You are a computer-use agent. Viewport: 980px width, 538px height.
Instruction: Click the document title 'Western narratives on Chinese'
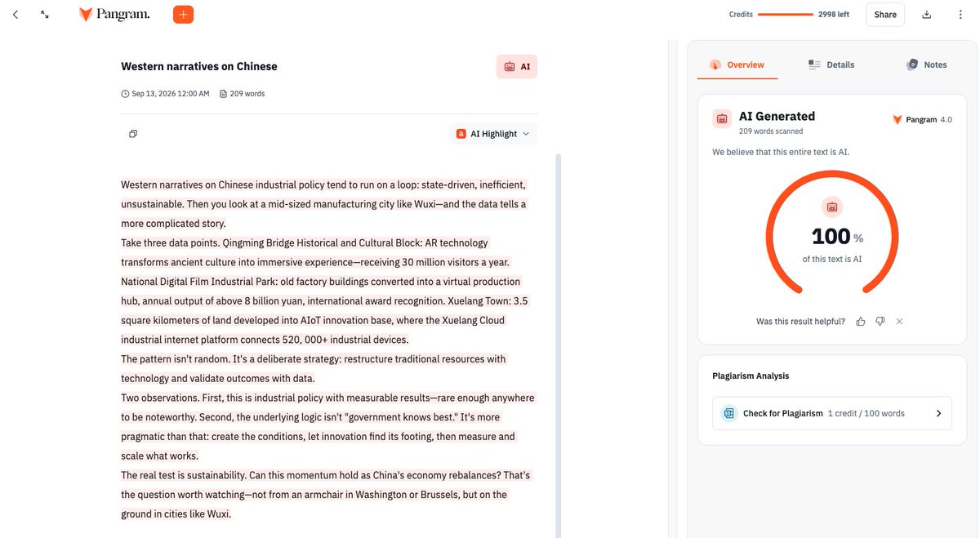coord(199,66)
